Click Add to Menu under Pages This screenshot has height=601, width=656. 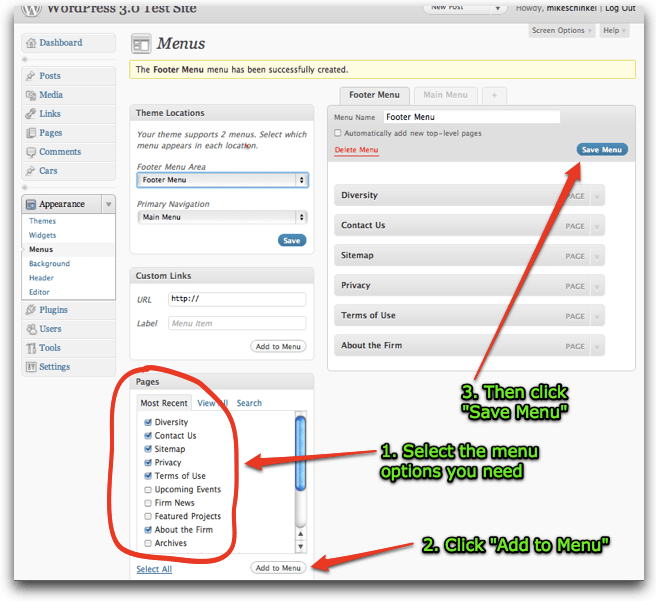(x=278, y=568)
